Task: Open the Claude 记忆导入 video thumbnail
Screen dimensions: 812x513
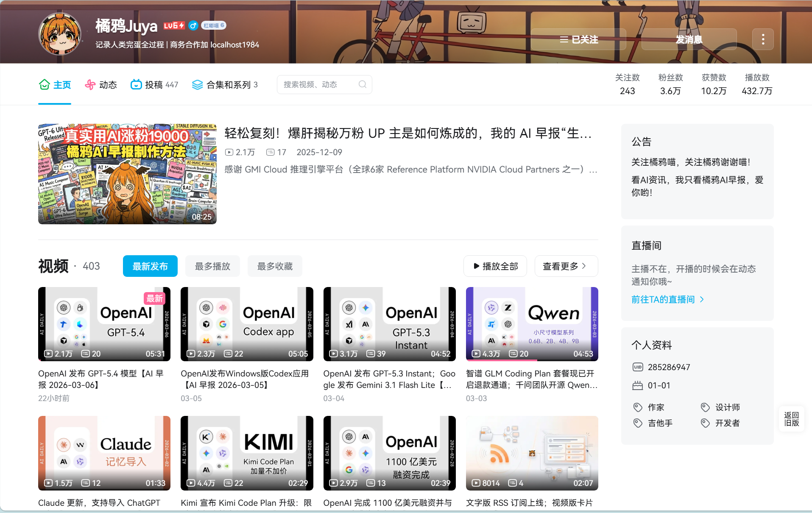Action: click(104, 453)
